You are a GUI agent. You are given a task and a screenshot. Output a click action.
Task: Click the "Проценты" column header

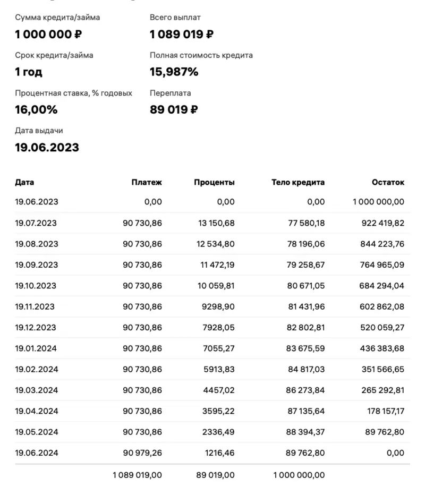click(x=214, y=182)
